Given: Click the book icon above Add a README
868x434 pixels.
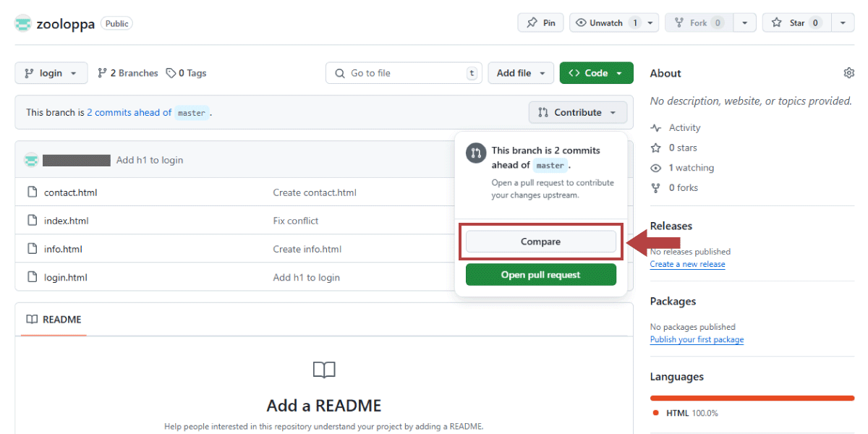Looking at the screenshot, I should [x=324, y=370].
